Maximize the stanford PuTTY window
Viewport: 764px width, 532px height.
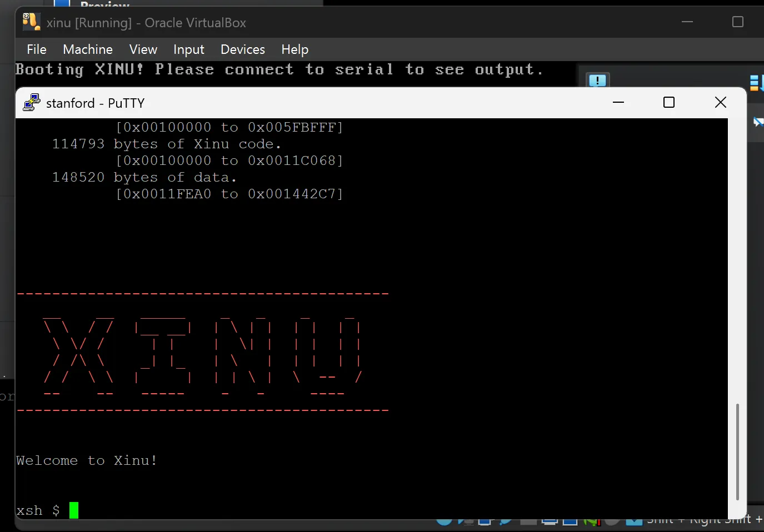click(x=668, y=102)
